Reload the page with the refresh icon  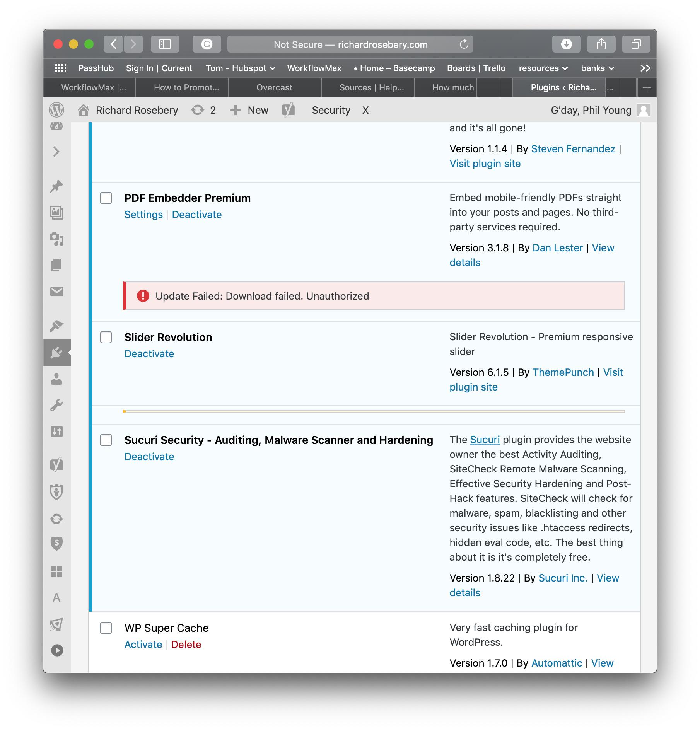click(x=464, y=44)
